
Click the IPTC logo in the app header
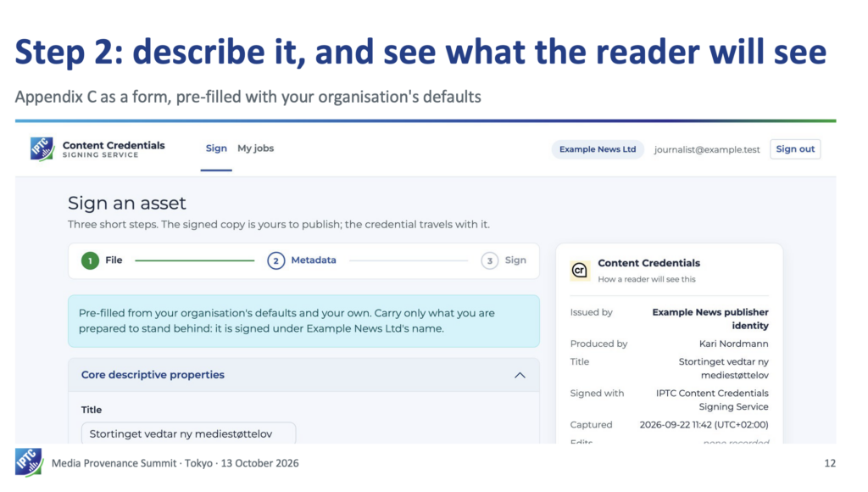42,149
